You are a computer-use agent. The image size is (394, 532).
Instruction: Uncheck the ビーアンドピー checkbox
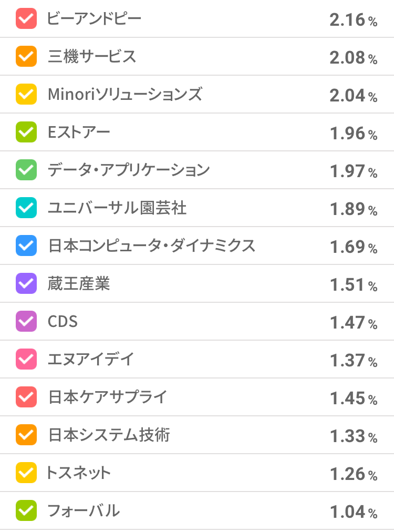point(26,19)
